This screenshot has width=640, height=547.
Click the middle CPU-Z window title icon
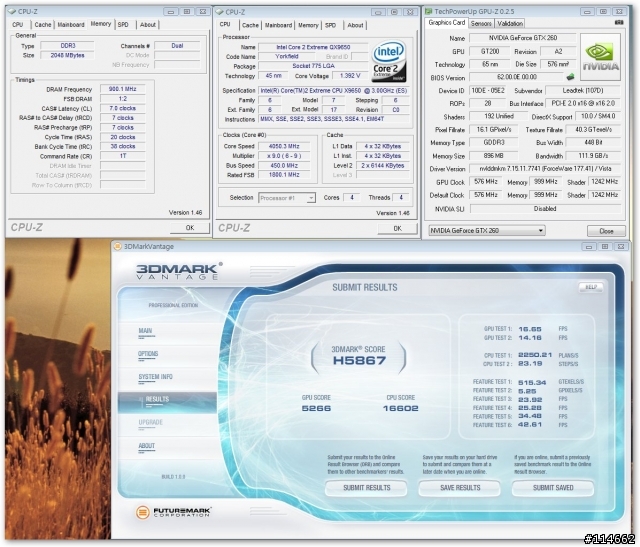(219, 12)
